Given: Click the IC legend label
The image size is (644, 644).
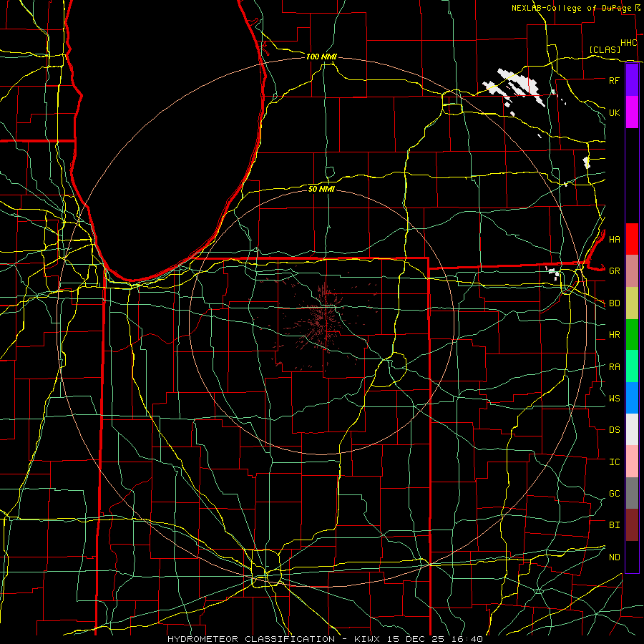Looking at the screenshot, I should (614, 462).
